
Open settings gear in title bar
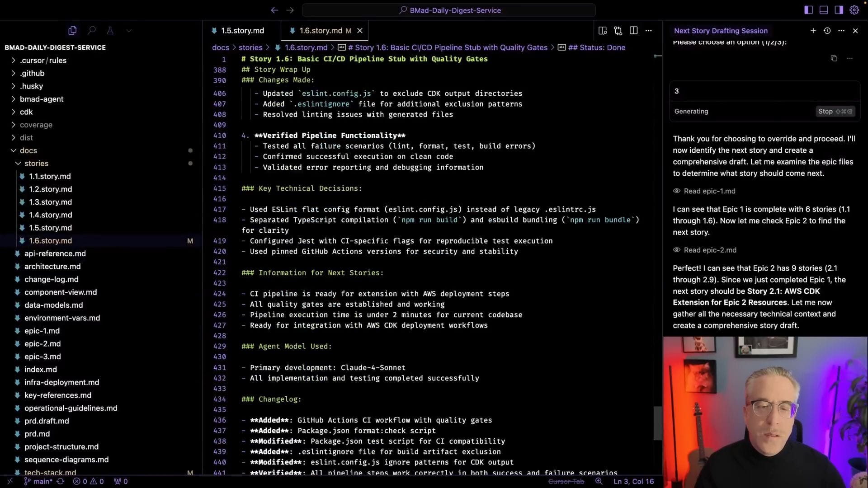[x=854, y=10]
